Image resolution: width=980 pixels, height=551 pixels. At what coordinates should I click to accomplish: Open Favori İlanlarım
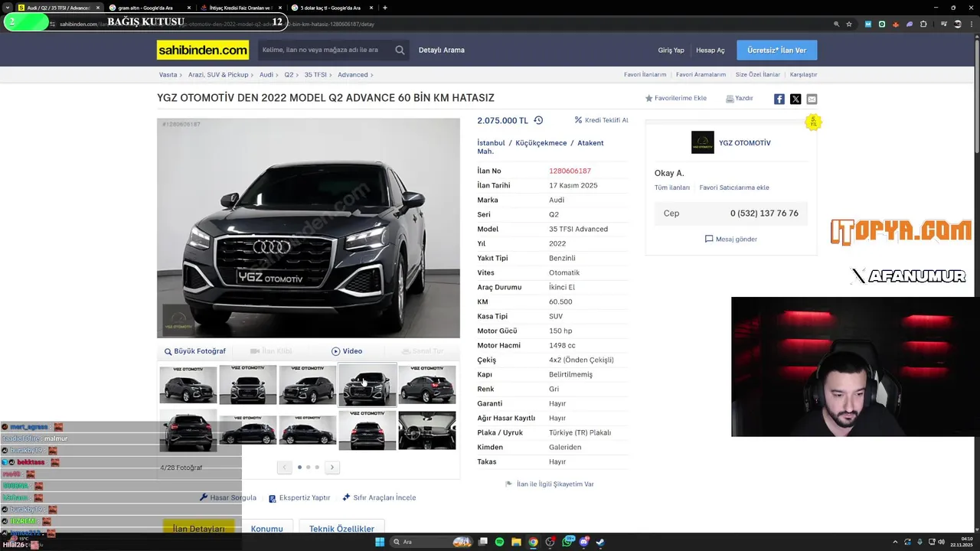pyautogui.click(x=645, y=75)
